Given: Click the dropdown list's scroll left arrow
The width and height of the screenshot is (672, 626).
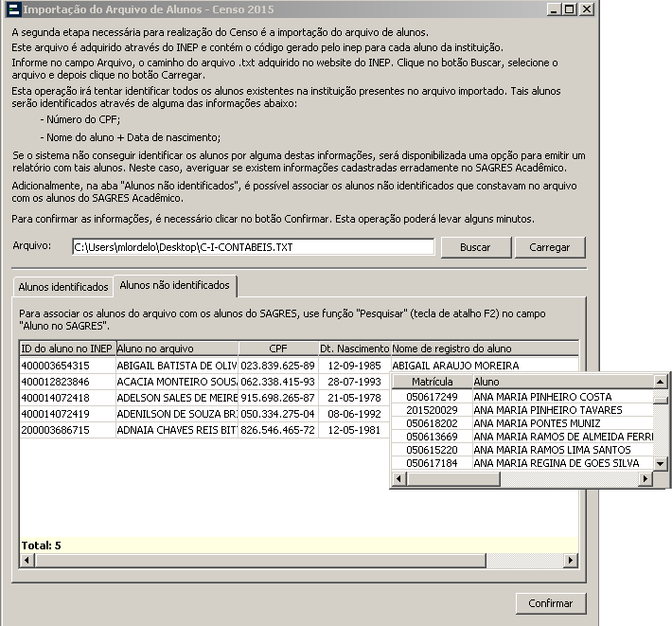Looking at the screenshot, I should 399,479.
